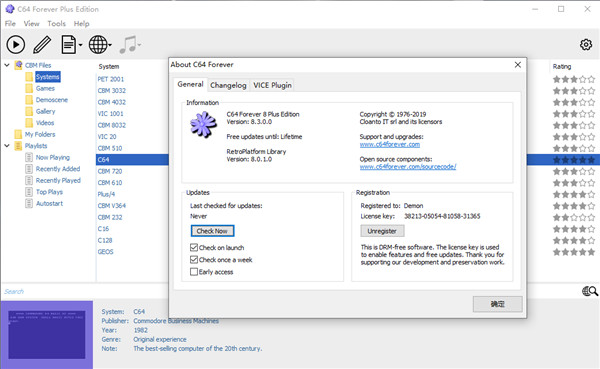Click the Recently Added playlist icon
This screenshot has width=600, height=369.
(29, 169)
